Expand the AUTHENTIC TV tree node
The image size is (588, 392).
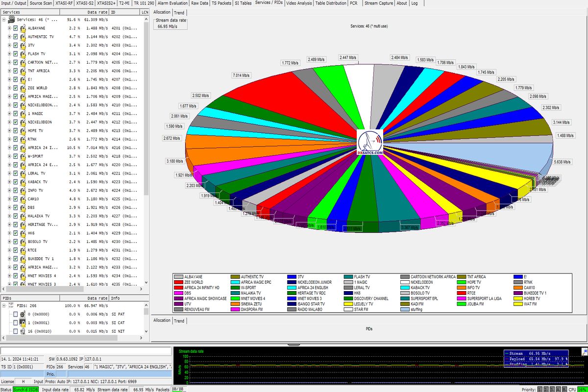point(9,37)
